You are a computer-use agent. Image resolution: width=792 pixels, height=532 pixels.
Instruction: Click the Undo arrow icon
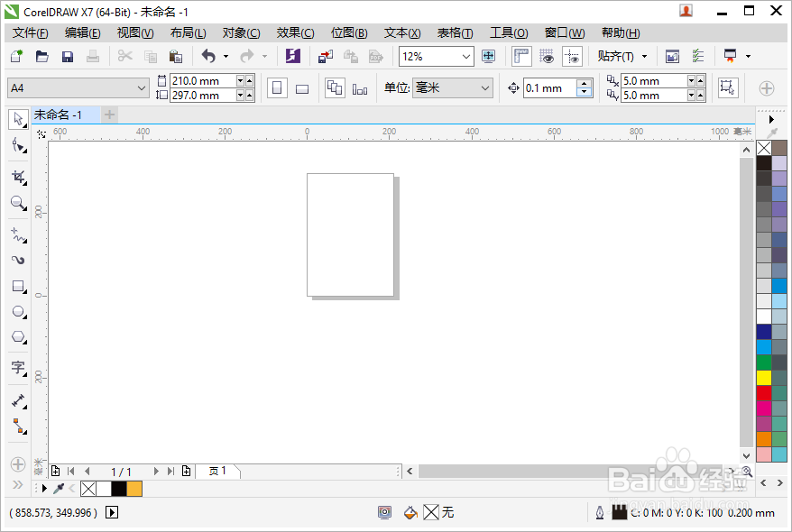(x=208, y=56)
